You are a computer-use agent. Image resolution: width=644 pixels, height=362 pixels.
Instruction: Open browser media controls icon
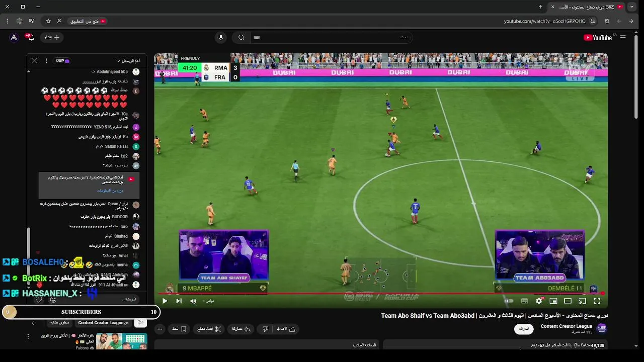coord(31,21)
